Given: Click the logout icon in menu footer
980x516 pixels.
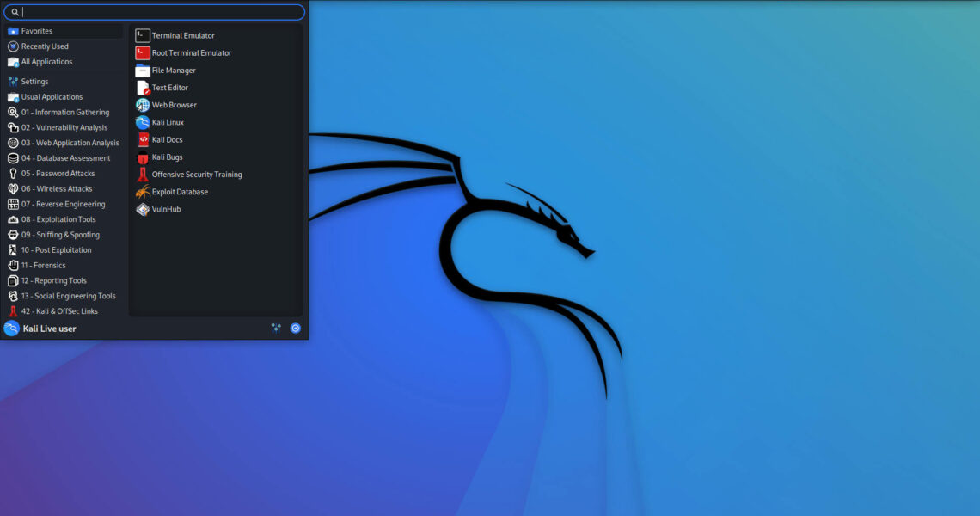Looking at the screenshot, I should (x=296, y=328).
